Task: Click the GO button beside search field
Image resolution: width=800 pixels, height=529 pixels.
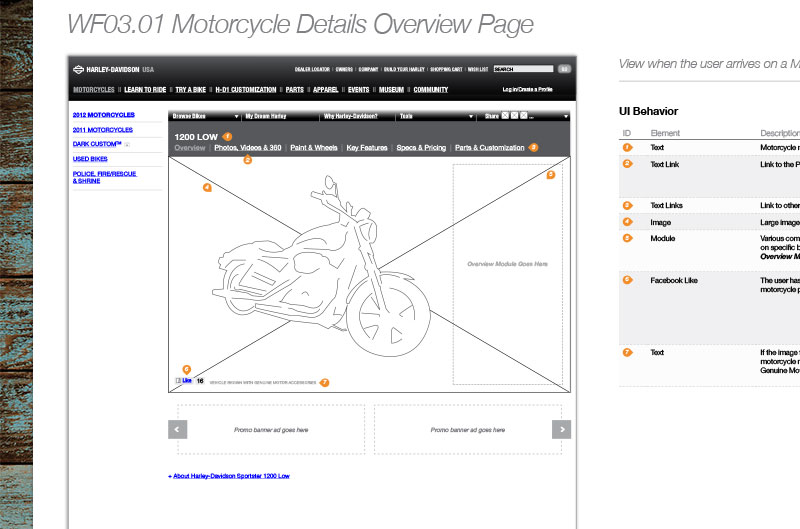Action: pyautogui.click(x=564, y=69)
